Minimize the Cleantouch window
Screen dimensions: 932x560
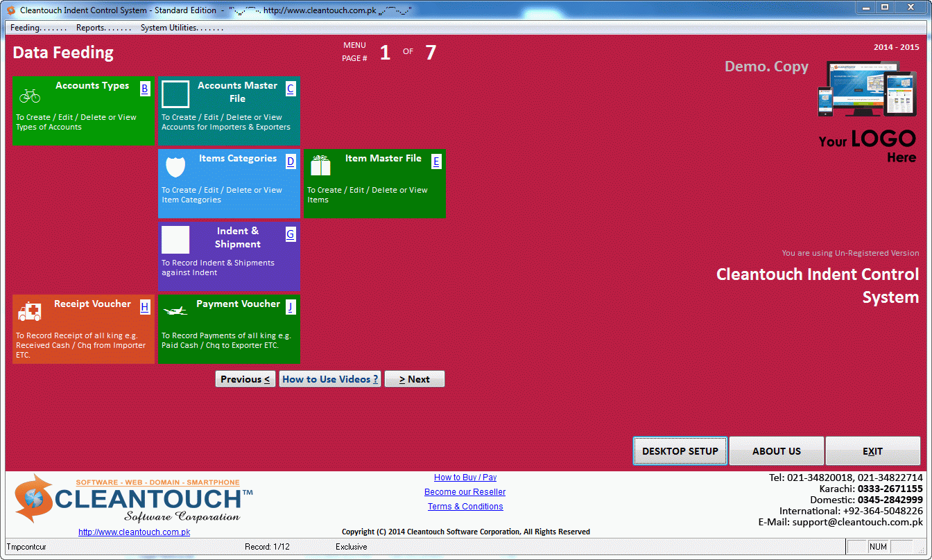tap(866, 7)
